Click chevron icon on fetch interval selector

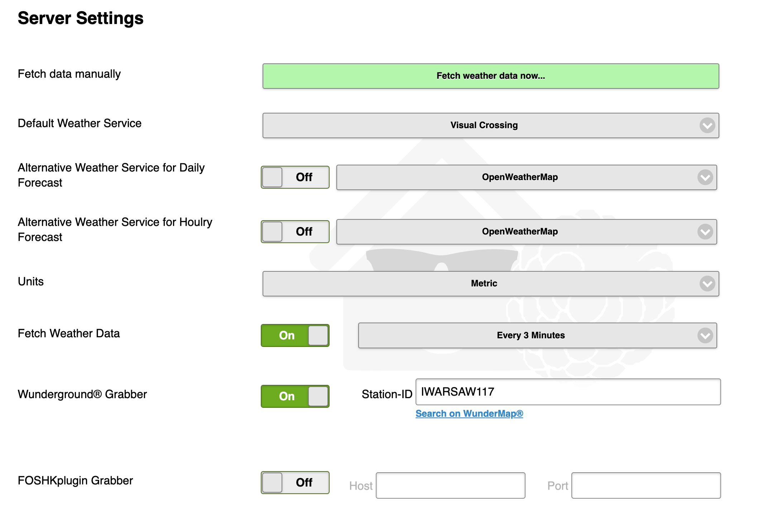click(705, 335)
